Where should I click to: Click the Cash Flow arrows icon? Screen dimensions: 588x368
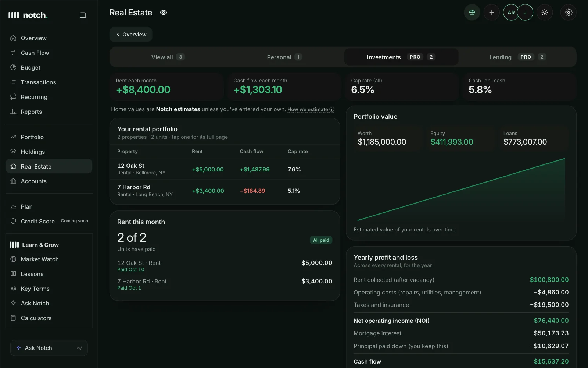tap(13, 53)
